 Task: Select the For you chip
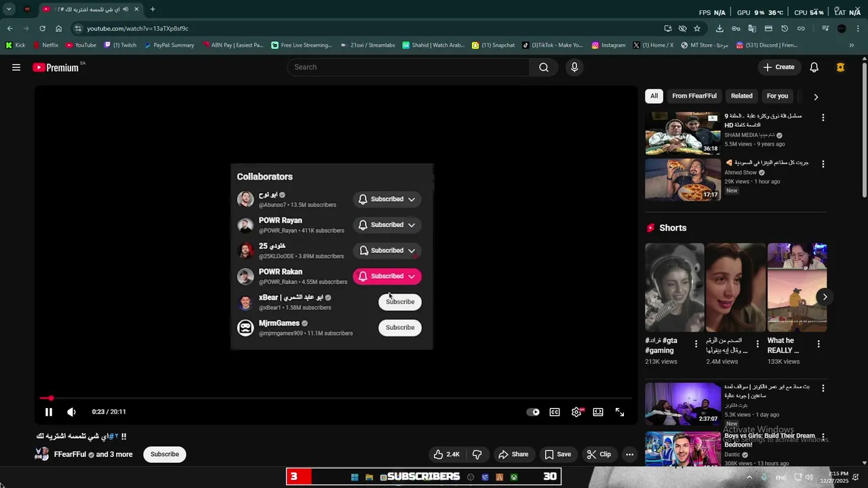click(x=777, y=96)
